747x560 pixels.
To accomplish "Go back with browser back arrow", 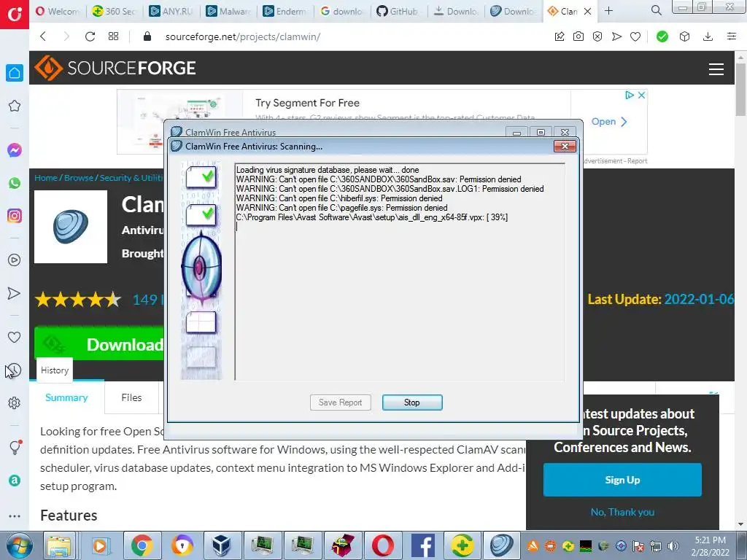I will tap(43, 36).
